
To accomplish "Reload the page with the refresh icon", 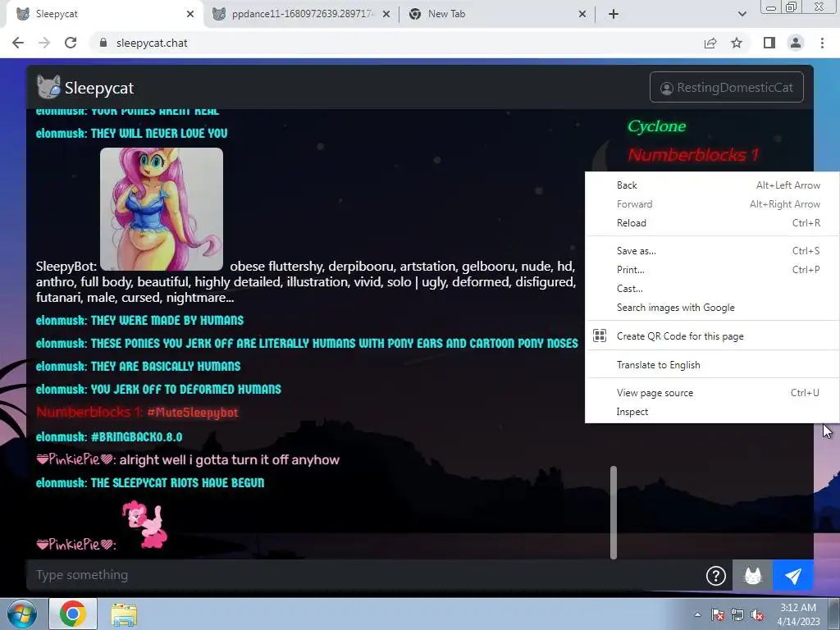I will click(71, 43).
